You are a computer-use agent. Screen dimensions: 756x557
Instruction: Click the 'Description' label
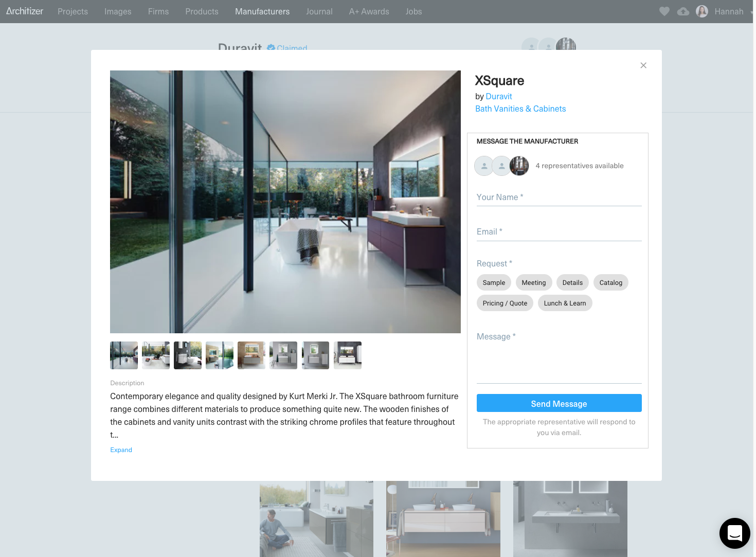(x=127, y=383)
